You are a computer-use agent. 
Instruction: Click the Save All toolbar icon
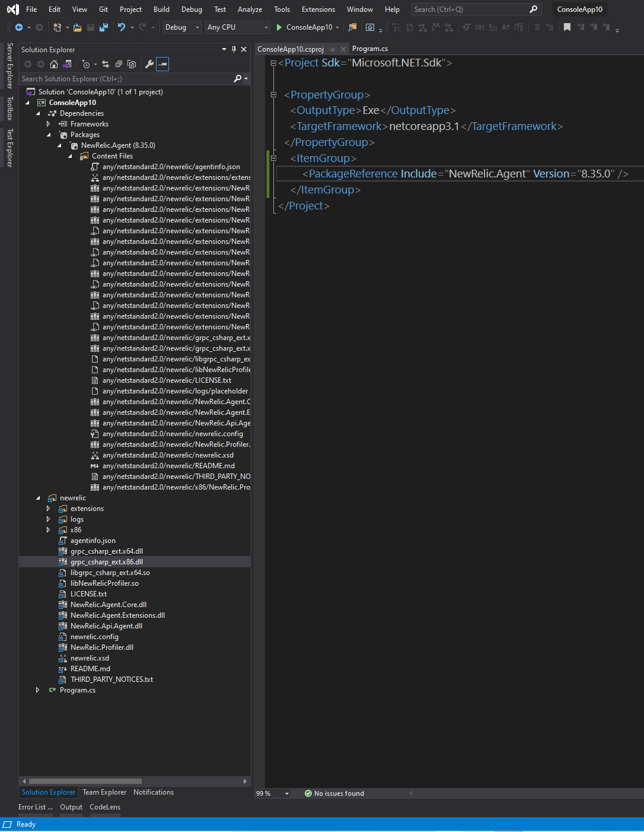pyautogui.click(x=103, y=27)
